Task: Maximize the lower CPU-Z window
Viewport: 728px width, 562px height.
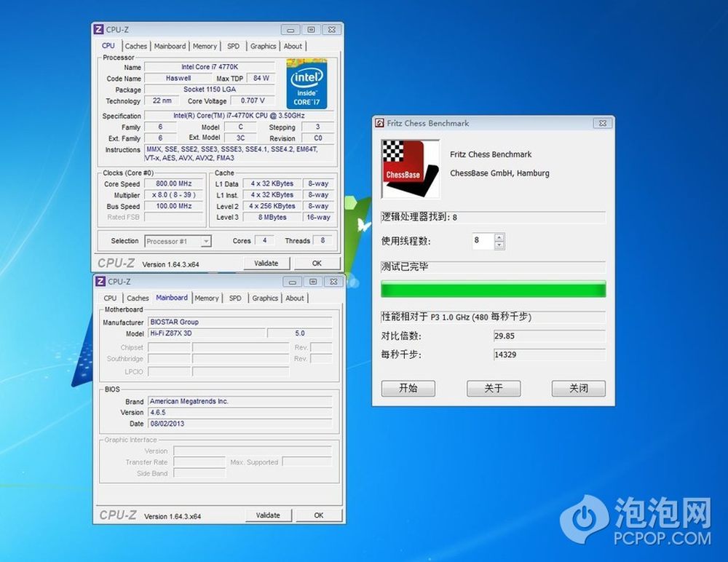Action: pos(313,282)
